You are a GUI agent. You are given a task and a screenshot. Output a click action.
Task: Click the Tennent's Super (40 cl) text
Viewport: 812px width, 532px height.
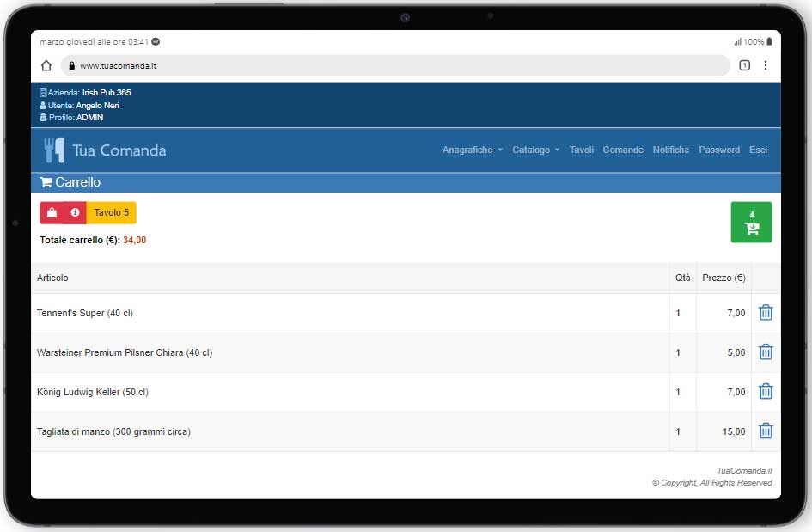point(85,313)
